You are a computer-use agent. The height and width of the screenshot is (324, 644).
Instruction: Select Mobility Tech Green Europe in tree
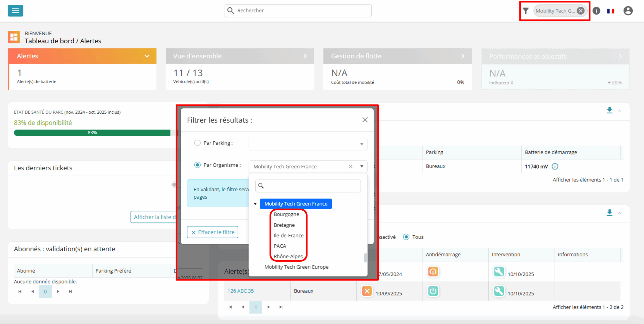296,267
